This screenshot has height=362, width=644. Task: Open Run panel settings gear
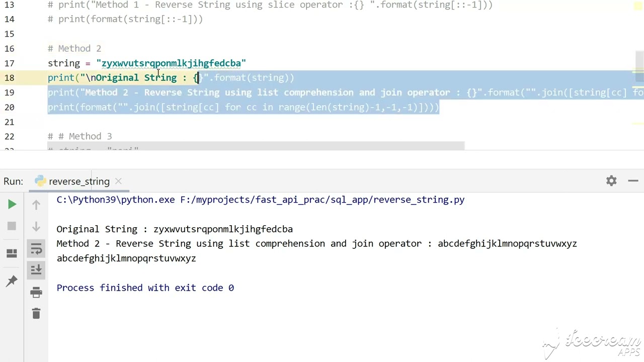(611, 181)
